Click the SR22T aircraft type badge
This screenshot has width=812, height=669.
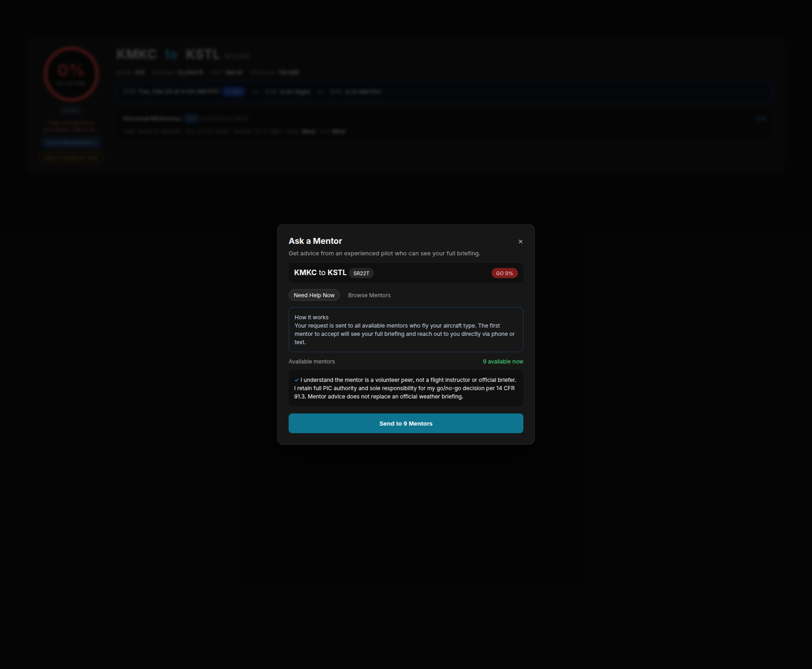click(361, 273)
